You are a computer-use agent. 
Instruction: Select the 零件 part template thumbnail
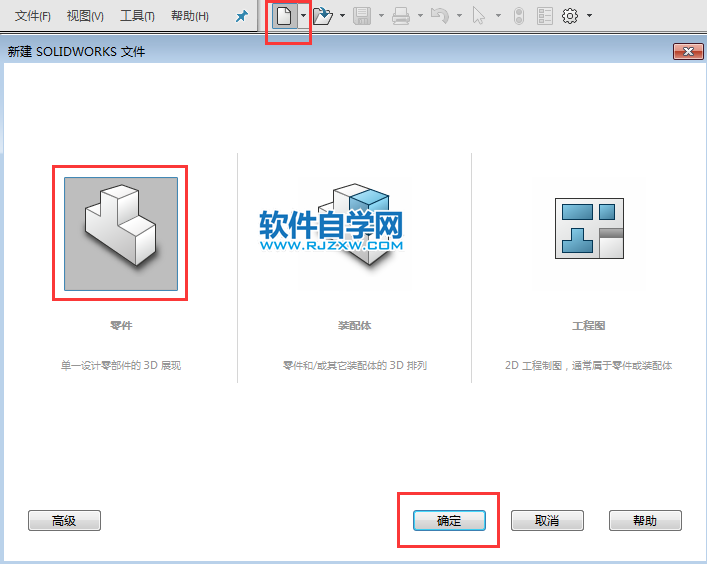(x=121, y=234)
